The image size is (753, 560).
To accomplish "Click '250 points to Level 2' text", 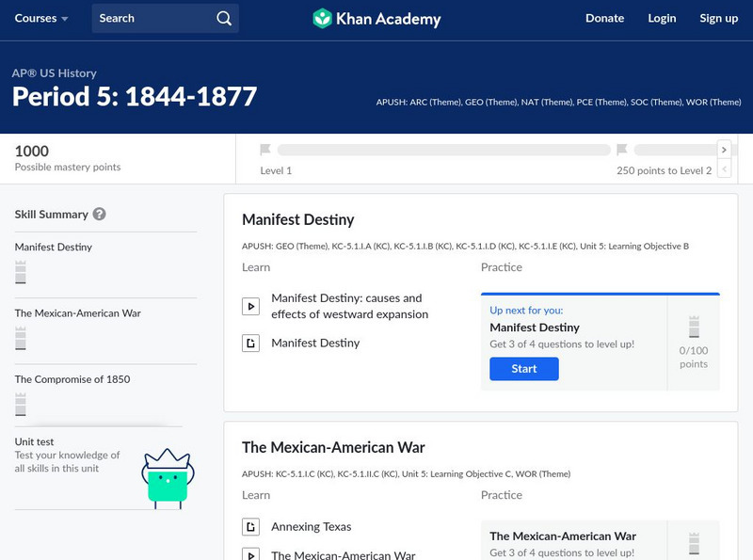I will click(x=665, y=170).
